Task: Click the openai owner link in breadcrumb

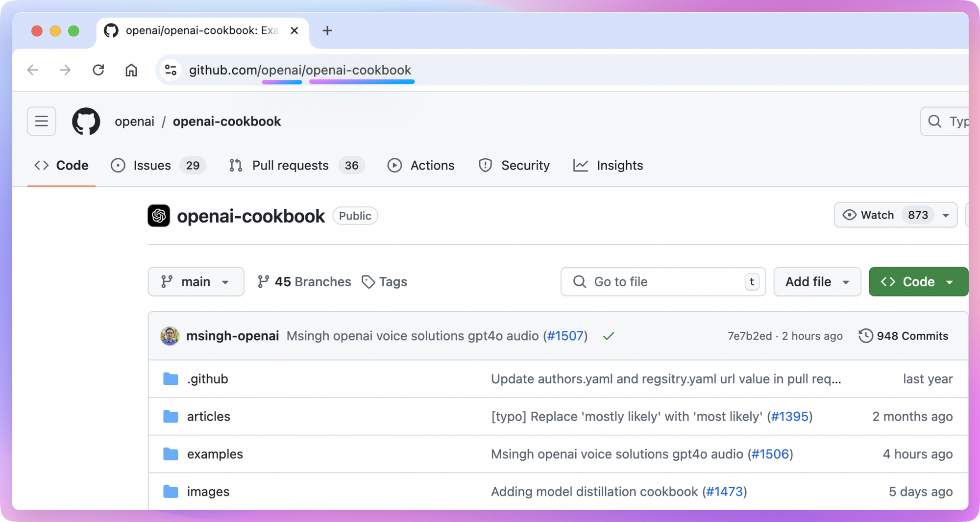Action: tap(134, 122)
